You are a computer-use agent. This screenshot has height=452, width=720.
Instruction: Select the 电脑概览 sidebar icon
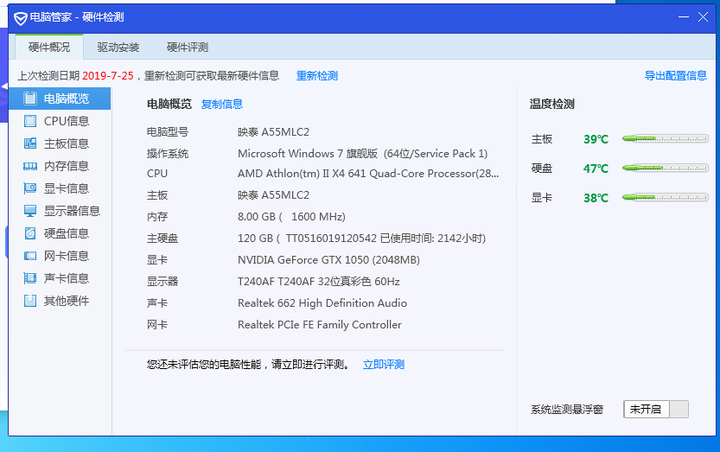pos(30,98)
